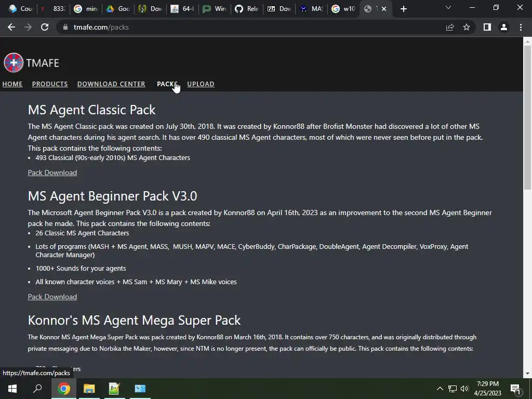Click 'Konnor's MS Agent Mega Super Pack' heading
The image size is (532, 399).
pyautogui.click(x=135, y=320)
